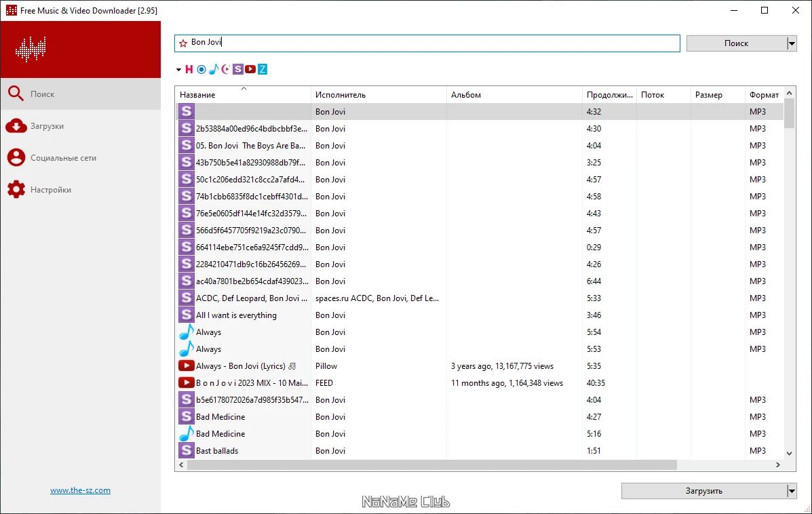
Task: Click the Поиск search button
Action: click(x=736, y=43)
